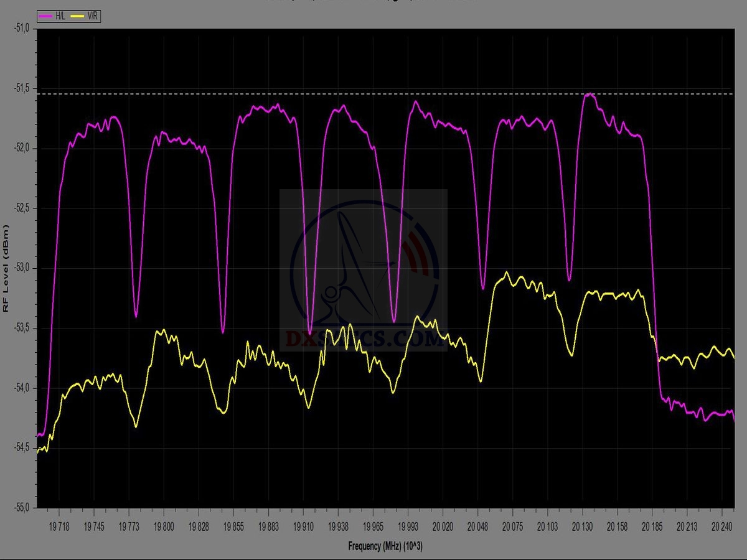Click the magenta trace dip near 19 773
This screenshot has height=560, width=747.
136,316
